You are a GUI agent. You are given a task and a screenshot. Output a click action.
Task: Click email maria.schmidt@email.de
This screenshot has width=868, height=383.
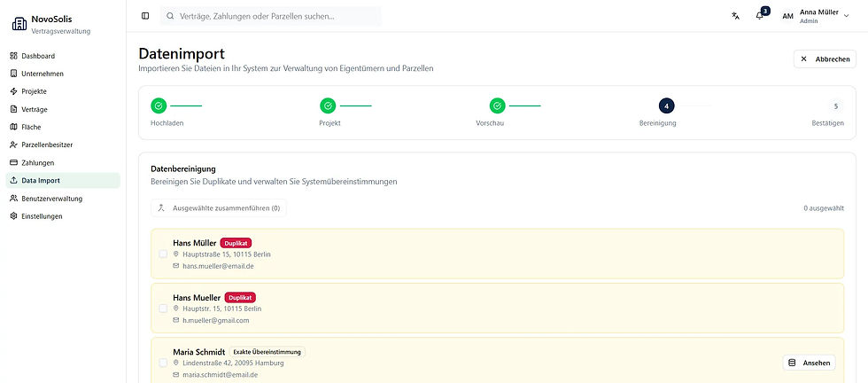[x=221, y=375]
